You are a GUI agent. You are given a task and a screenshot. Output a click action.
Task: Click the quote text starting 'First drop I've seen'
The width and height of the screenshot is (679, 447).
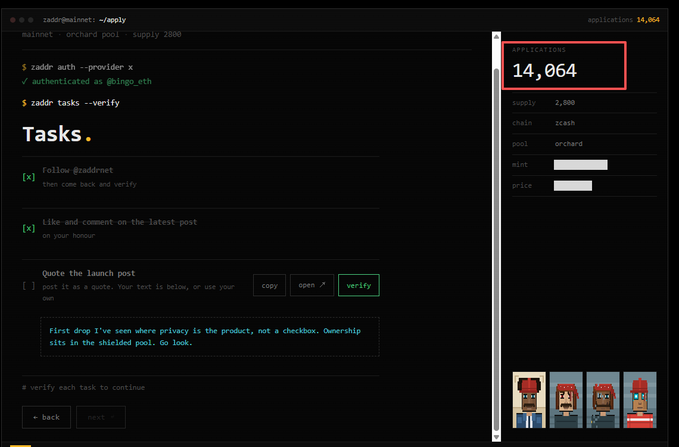tap(205, 337)
